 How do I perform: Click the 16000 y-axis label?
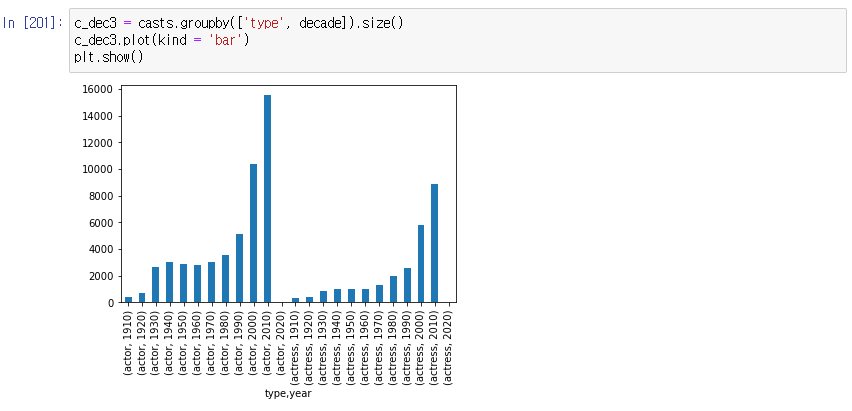click(x=97, y=89)
